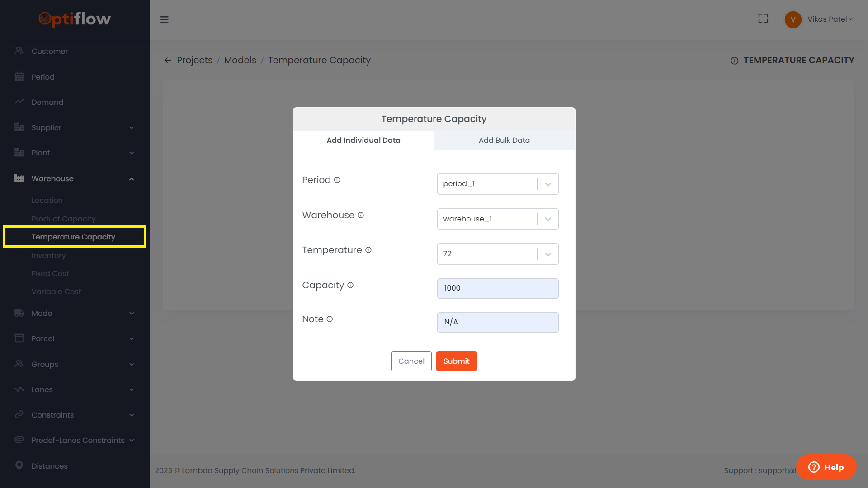The image size is (868, 488).
Task: Click the Warehouse field info icon
Action: (360, 215)
